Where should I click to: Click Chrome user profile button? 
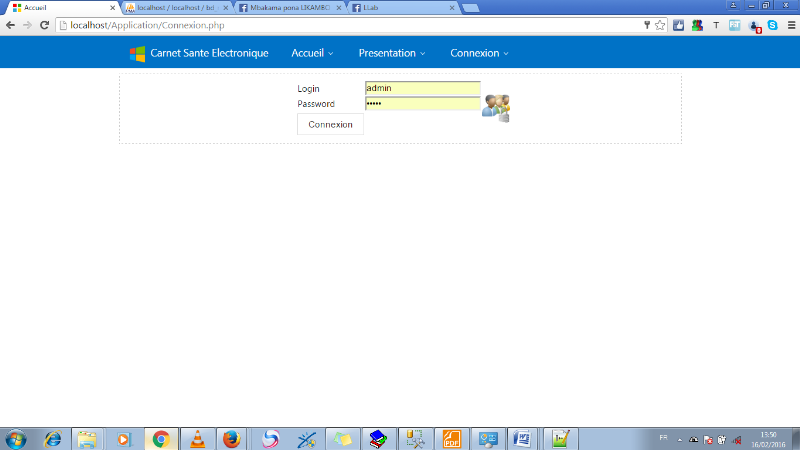[733, 5]
